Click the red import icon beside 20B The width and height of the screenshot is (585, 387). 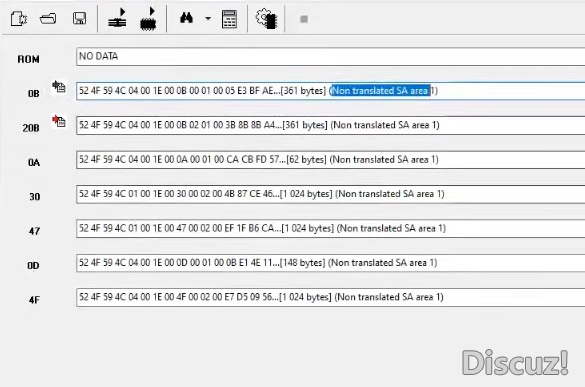59,121
